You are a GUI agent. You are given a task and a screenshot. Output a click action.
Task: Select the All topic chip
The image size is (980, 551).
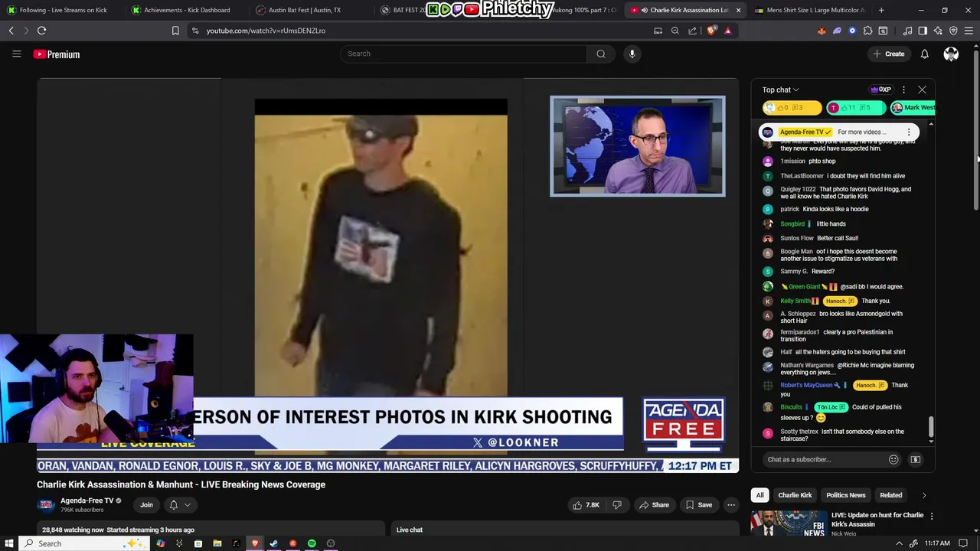pos(760,495)
